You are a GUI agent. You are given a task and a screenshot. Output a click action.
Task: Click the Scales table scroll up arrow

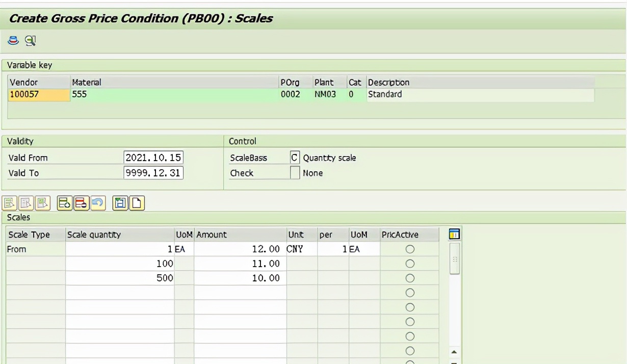tap(454, 352)
